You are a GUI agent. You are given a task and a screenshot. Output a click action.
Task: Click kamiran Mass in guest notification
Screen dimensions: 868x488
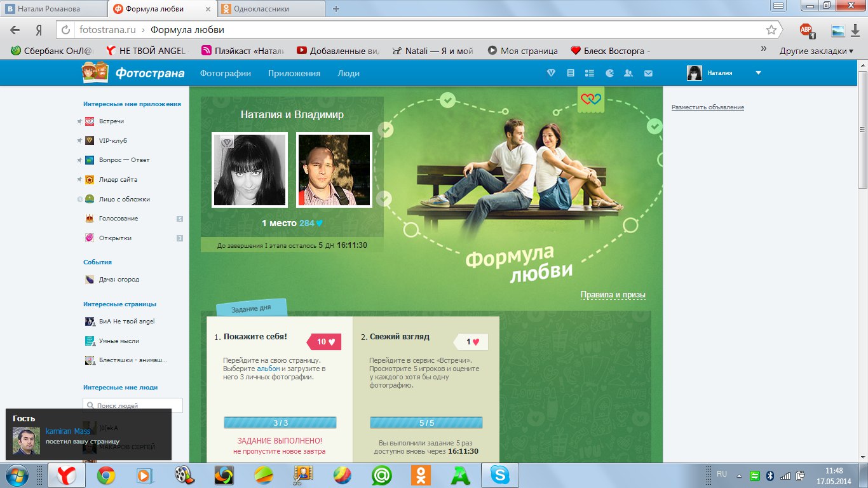tap(68, 431)
